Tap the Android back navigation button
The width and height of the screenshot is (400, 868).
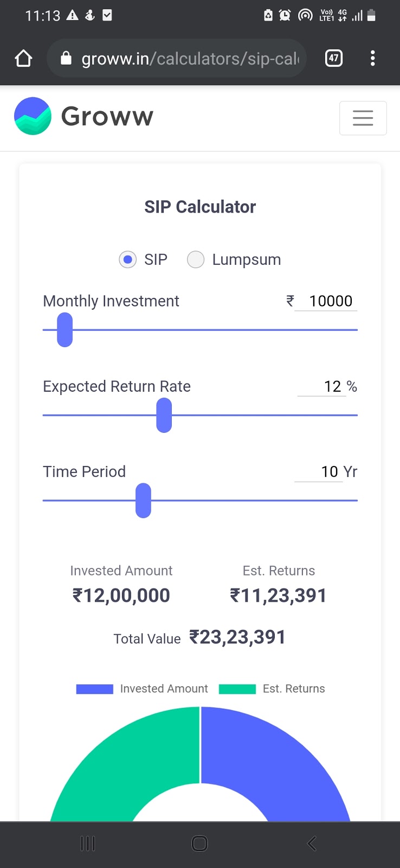pos(312,844)
